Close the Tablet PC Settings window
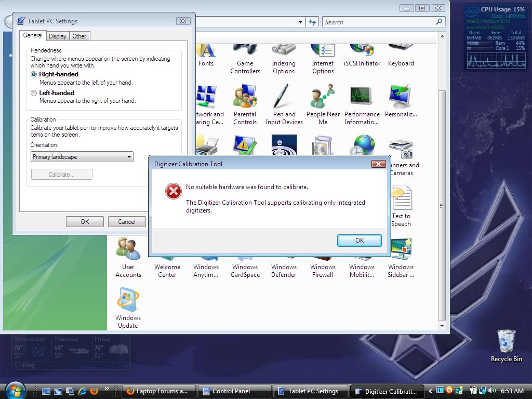 183,21
